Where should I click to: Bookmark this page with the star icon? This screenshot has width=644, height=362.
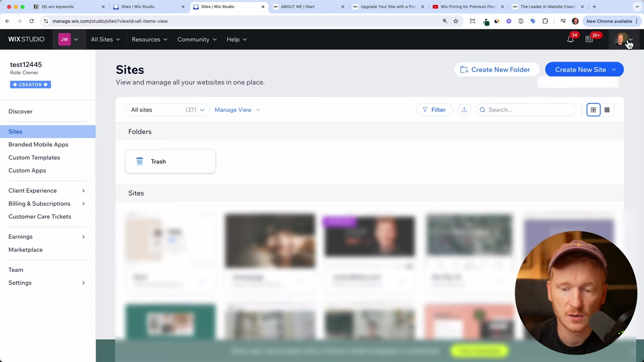click(456, 21)
